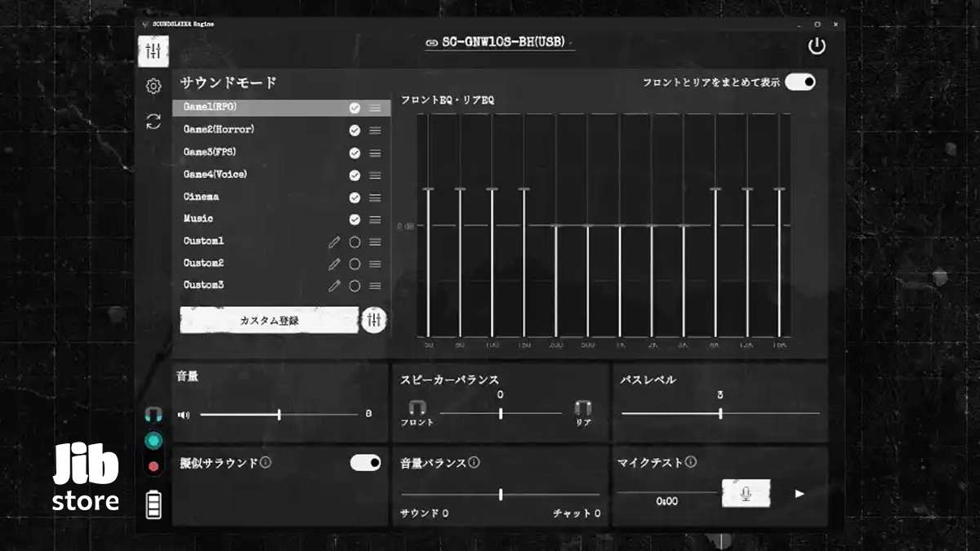
Task: Open the equalizer mixer sidebar tab
Action: click(x=154, y=51)
